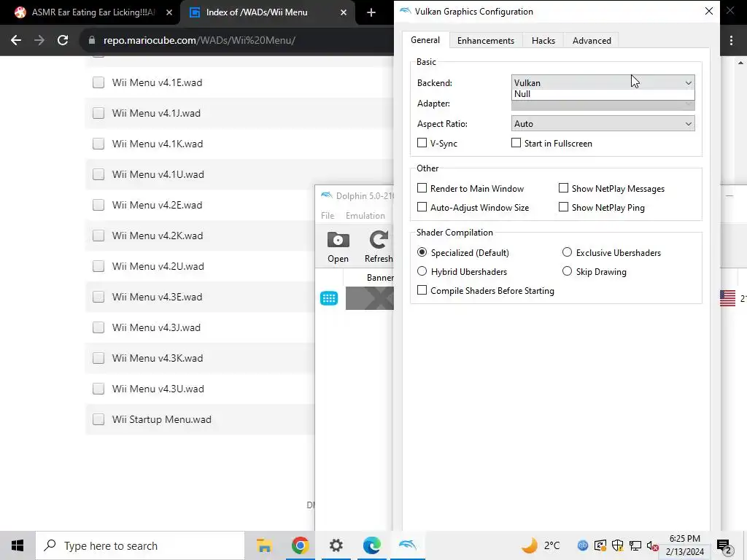Switch to the General tab
Image resolution: width=747 pixels, height=560 pixels.
425,41
